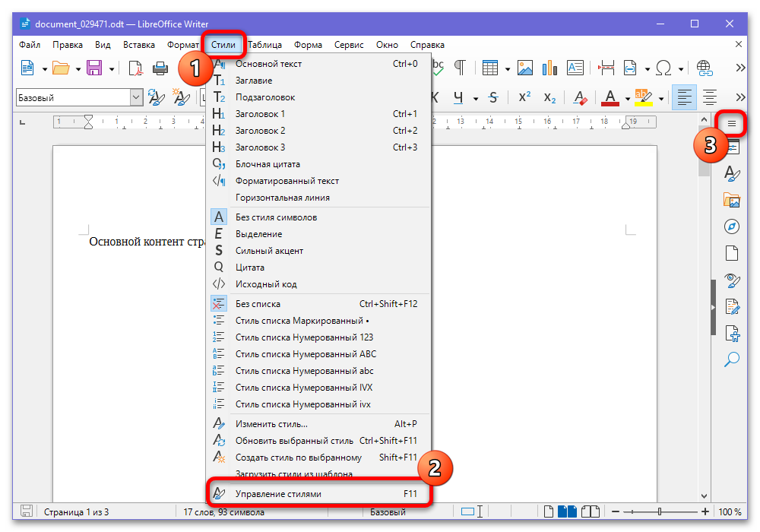Viewport: 760px width, 532px height.
Task: Click the New document icon
Action: [27, 68]
